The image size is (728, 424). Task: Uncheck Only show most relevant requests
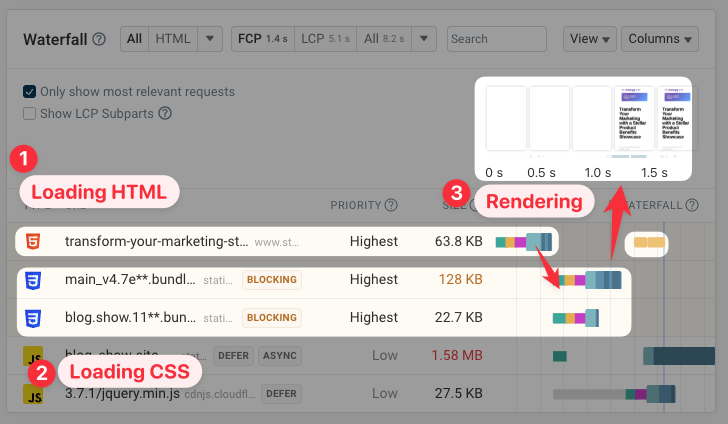[x=30, y=93]
